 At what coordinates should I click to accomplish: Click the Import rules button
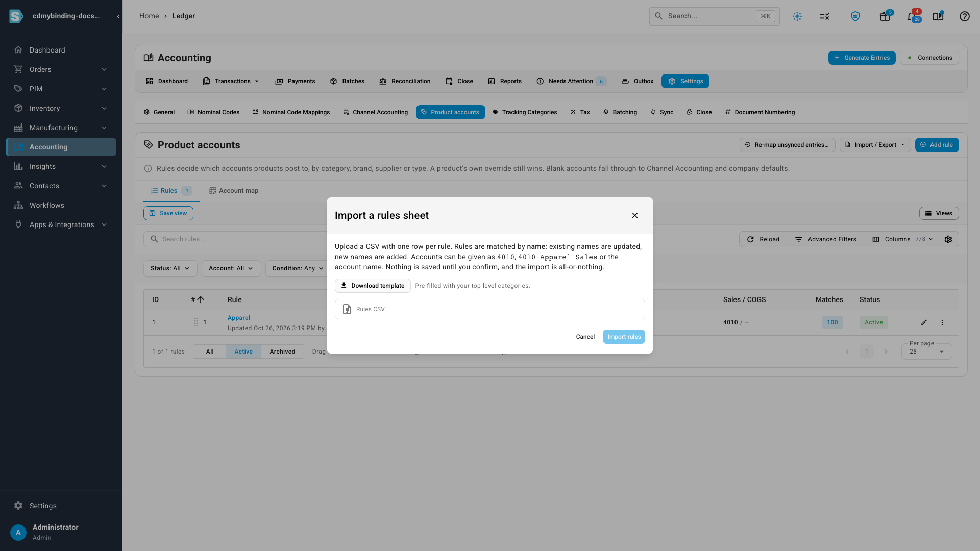coord(624,337)
